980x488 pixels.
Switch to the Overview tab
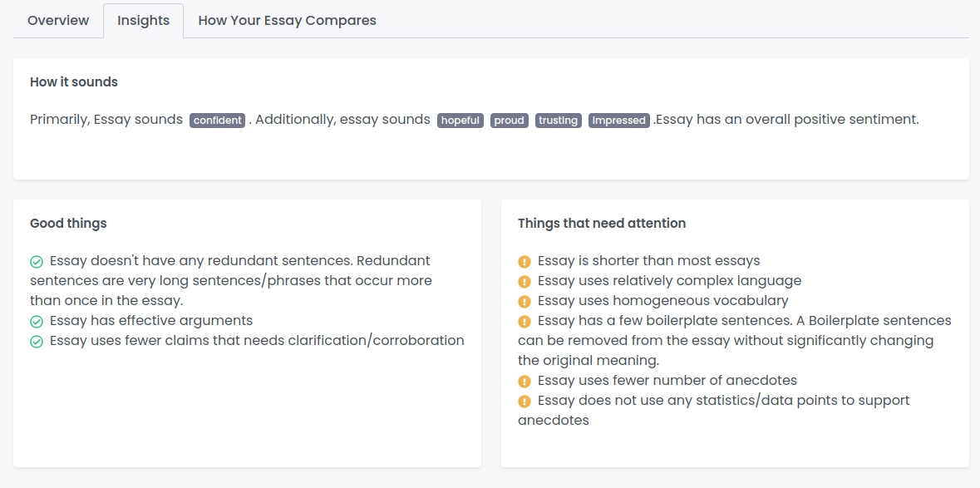click(x=58, y=21)
